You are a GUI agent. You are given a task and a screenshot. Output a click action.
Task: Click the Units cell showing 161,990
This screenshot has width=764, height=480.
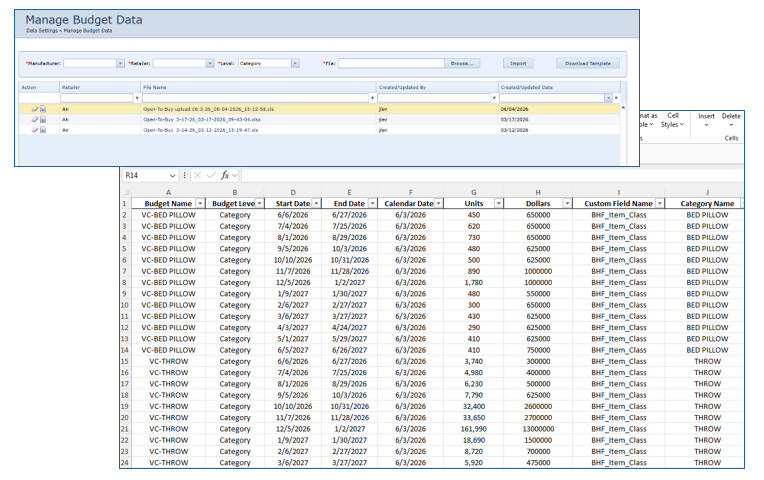474,429
